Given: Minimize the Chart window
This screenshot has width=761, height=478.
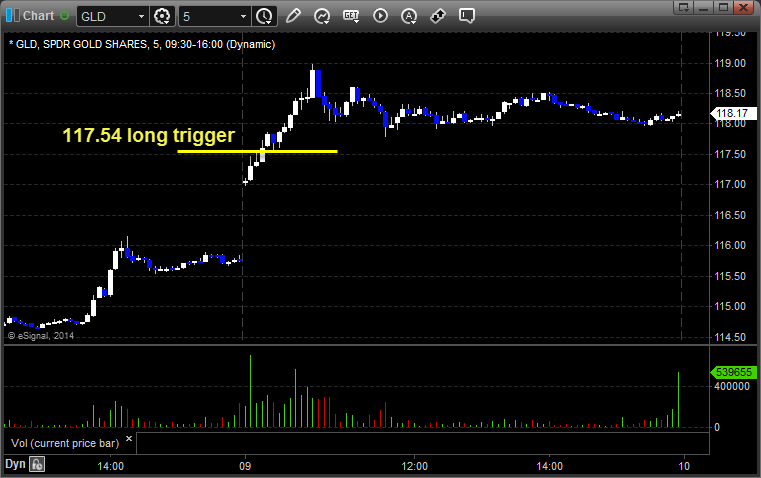Looking at the screenshot, I should (x=704, y=7).
